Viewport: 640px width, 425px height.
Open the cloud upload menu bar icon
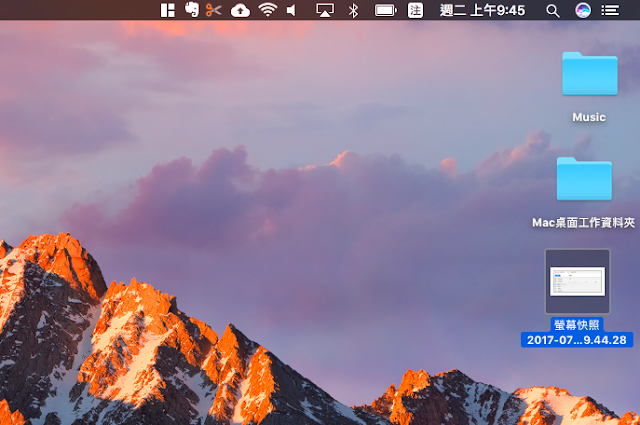tap(240, 10)
